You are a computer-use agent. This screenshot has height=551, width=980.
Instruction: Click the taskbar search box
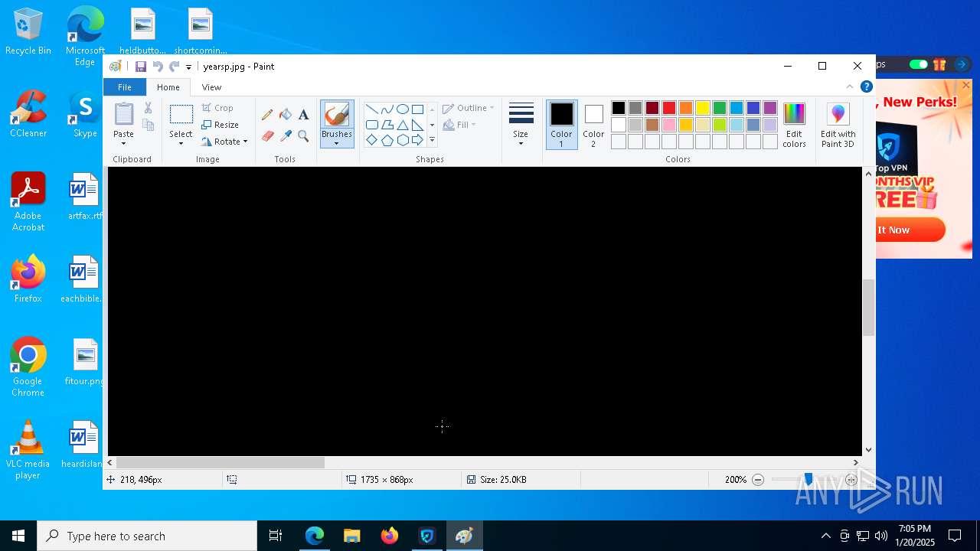tap(147, 536)
